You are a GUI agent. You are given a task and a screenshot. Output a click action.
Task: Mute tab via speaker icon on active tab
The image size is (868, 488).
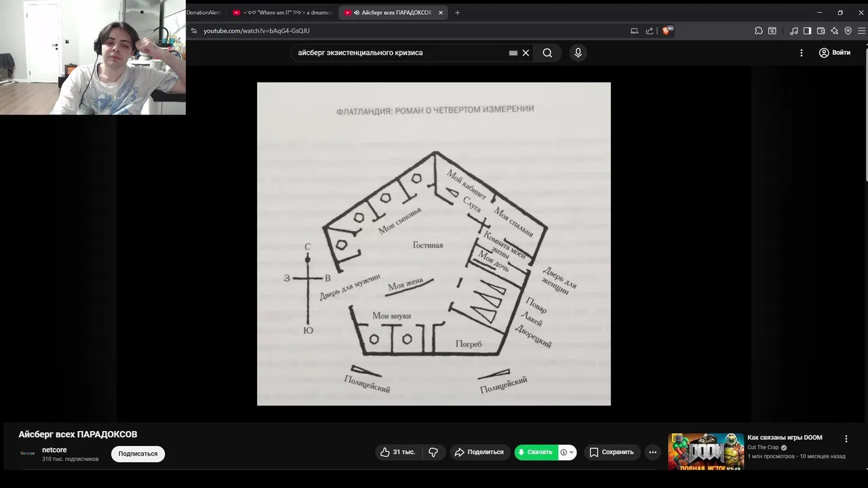357,12
